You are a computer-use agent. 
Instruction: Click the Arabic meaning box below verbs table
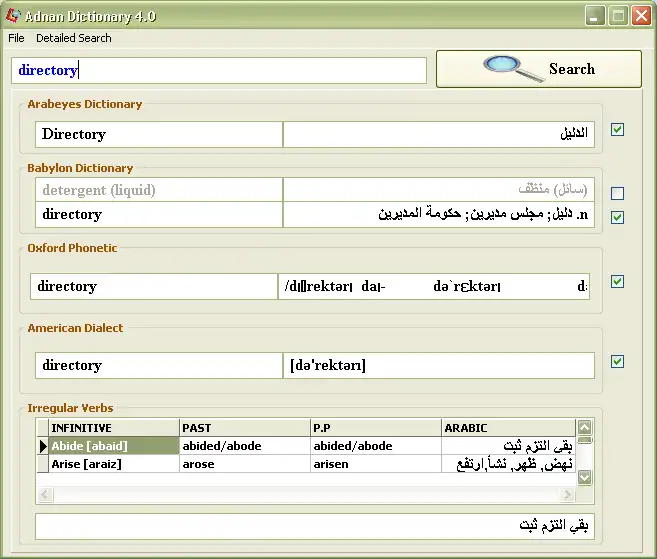point(315,526)
